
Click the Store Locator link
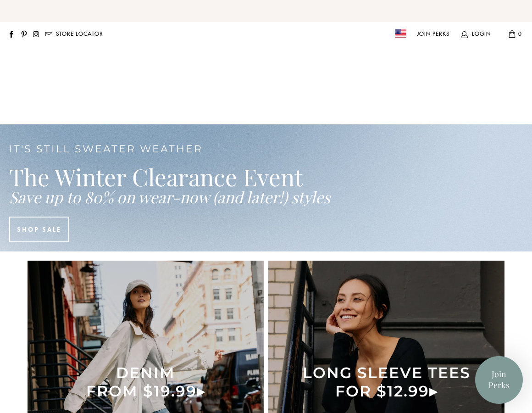(79, 34)
